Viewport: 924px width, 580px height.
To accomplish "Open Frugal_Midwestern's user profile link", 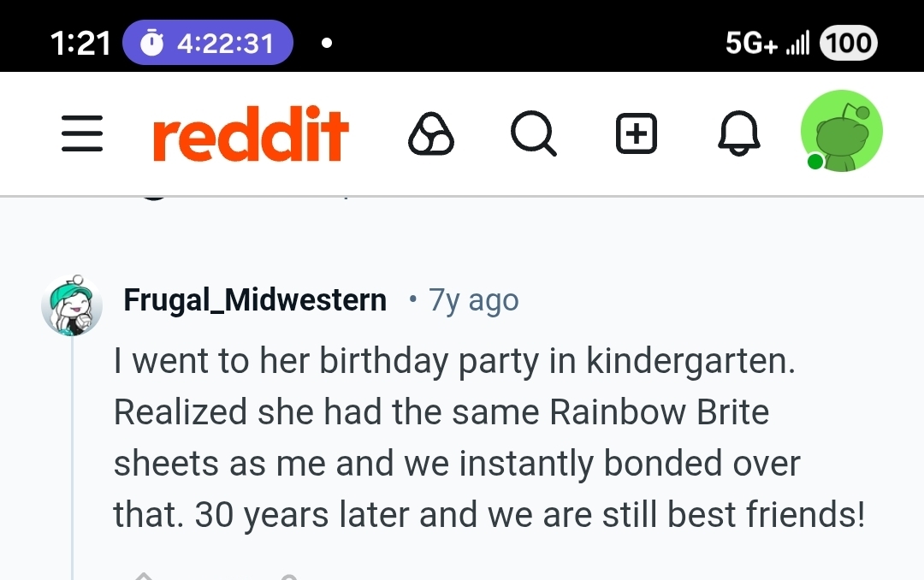I will 255,300.
